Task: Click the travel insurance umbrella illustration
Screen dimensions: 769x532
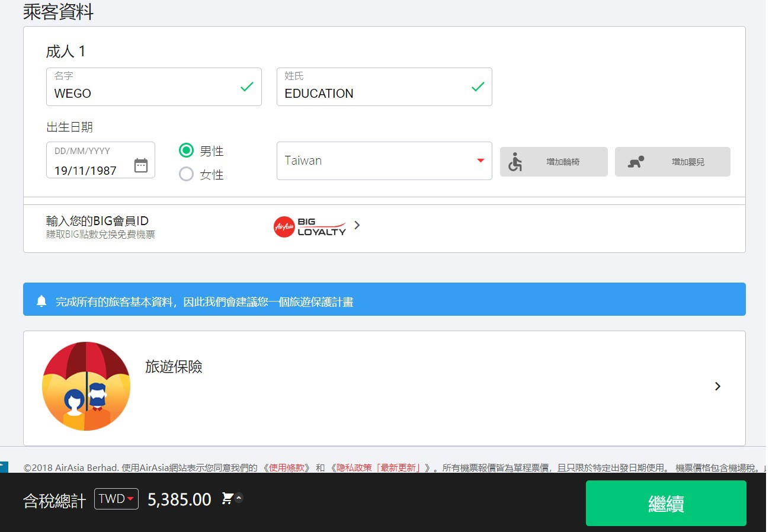Action: point(86,386)
